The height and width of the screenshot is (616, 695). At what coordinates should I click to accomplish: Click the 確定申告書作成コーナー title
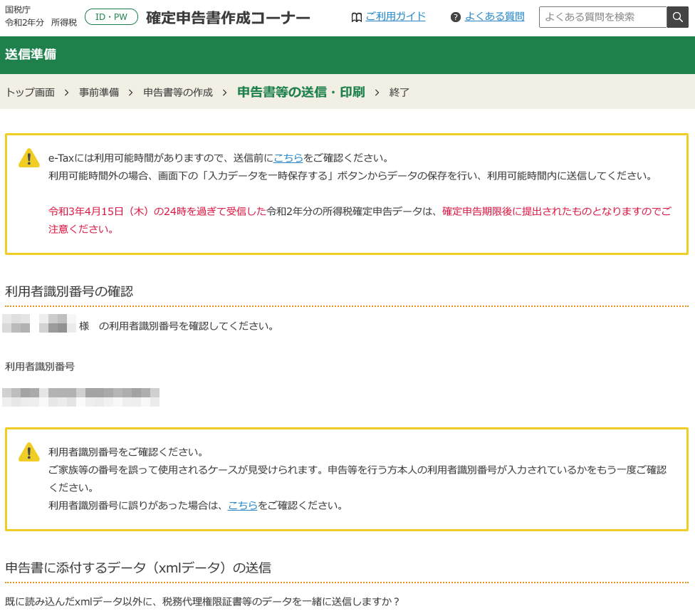coord(226,17)
